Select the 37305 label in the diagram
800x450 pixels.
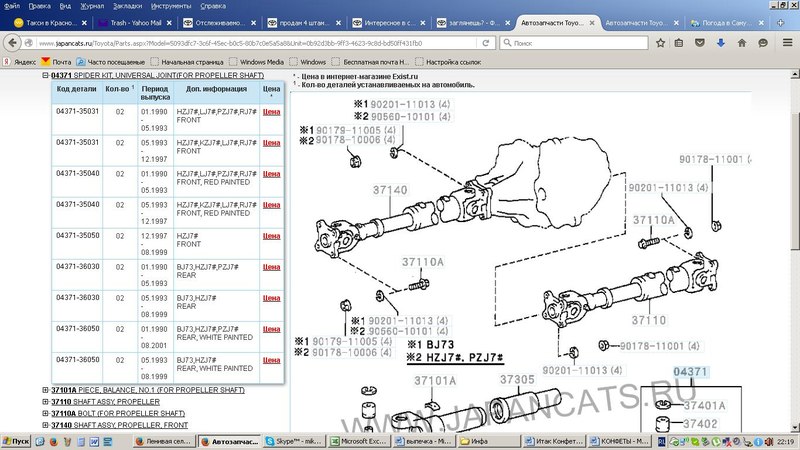coord(517,379)
